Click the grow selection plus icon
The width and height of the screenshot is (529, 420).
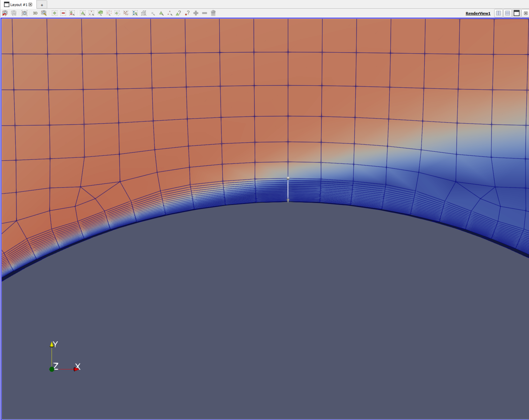(196, 13)
